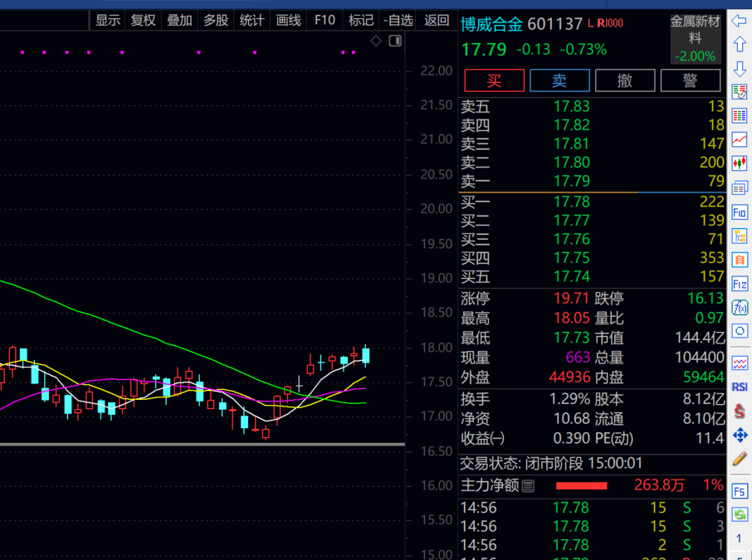Open the f(x) formula manager icon
This screenshot has height=560, width=752.
point(739,307)
